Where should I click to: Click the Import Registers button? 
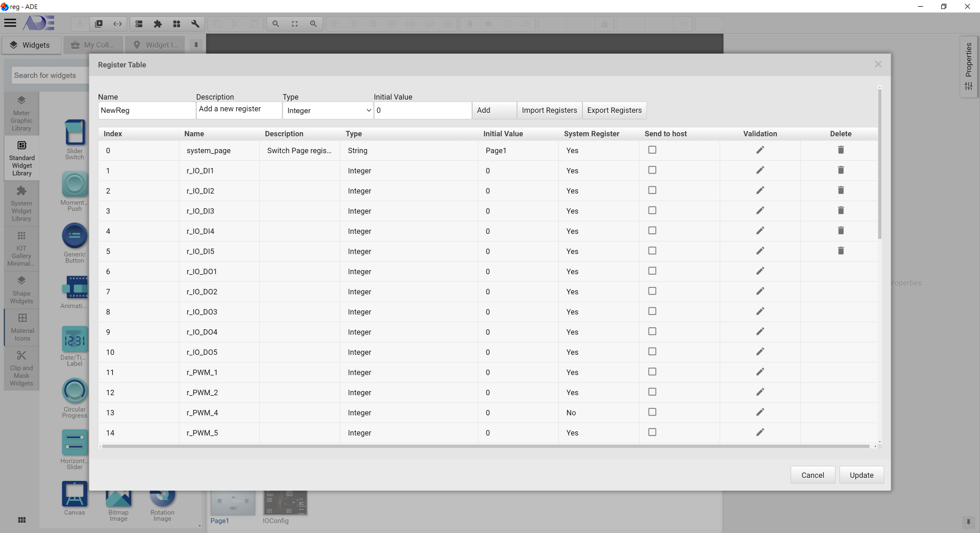pos(549,110)
